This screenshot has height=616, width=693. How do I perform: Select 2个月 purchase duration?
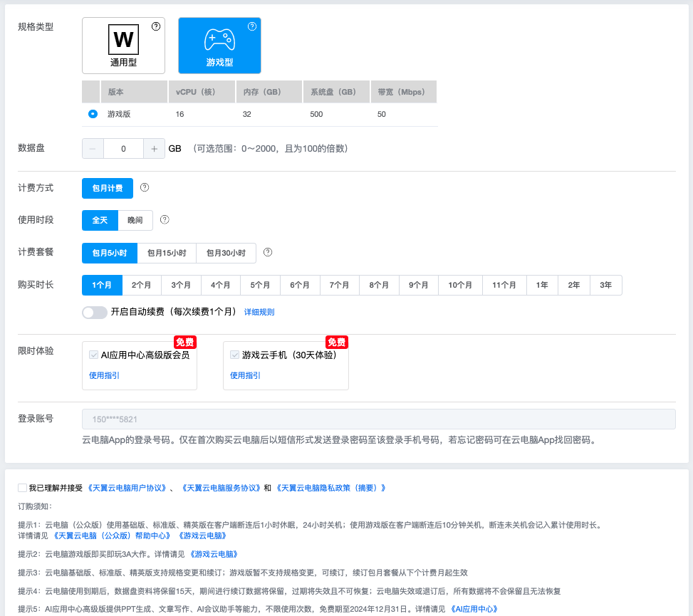click(x=142, y=285)
